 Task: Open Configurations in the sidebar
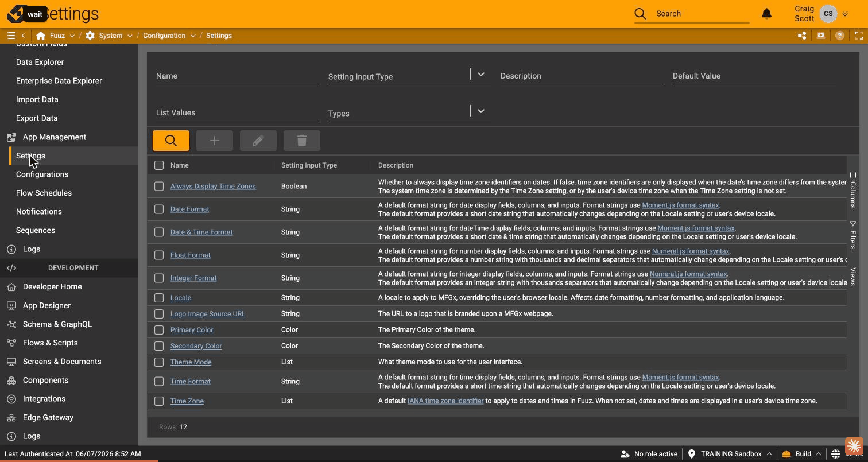(42, 174)
